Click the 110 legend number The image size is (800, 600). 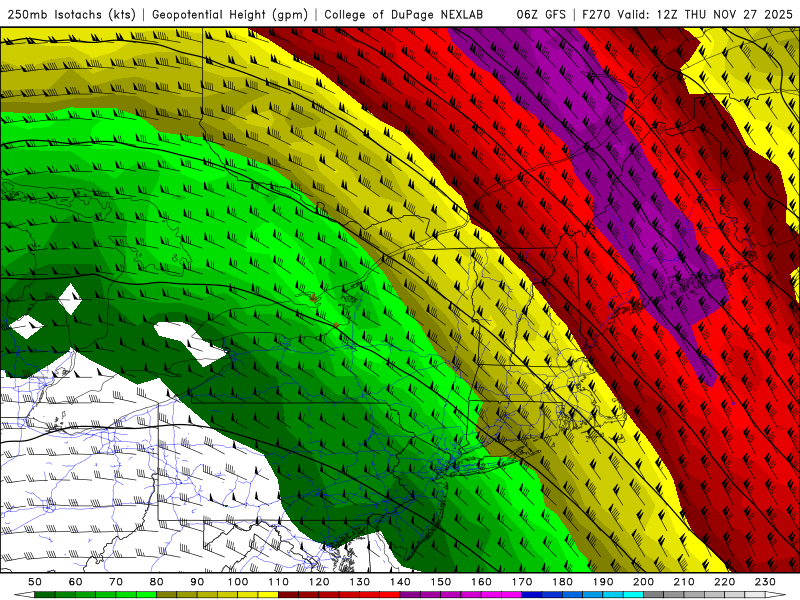279,582
